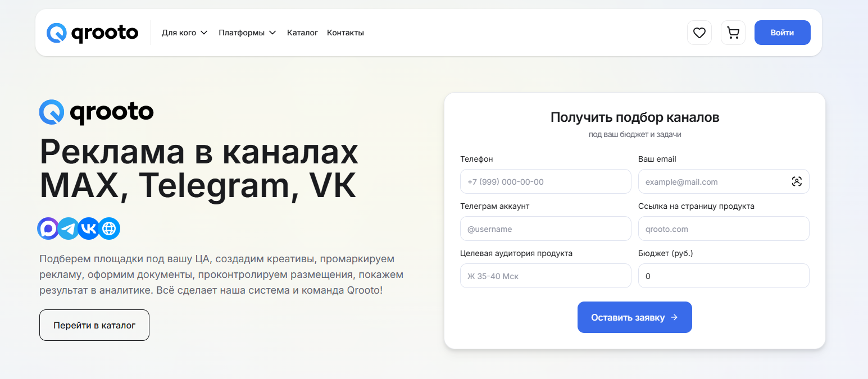Image resolution: width=868 pixels, height=379 pixels.
Task: Click под ваш бюджет и задачи text
Action: pos(635,135)
